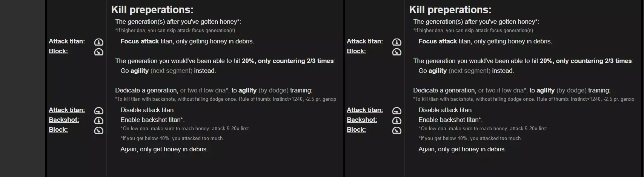Image resolution: width=644 pixels, height=177 pixels.
Task: Click the second Block gauge icon in left panel
Action: [98, 130]
